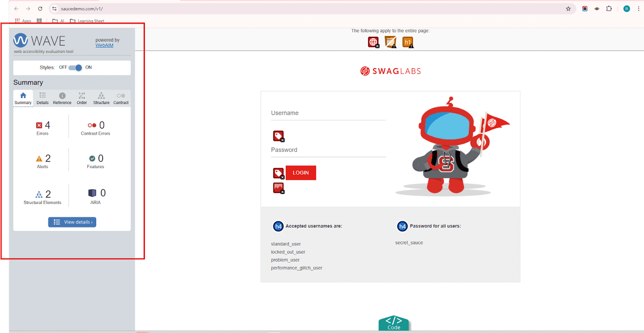Click the Username input field
This screenshot has width=644, height=333.
328,113
